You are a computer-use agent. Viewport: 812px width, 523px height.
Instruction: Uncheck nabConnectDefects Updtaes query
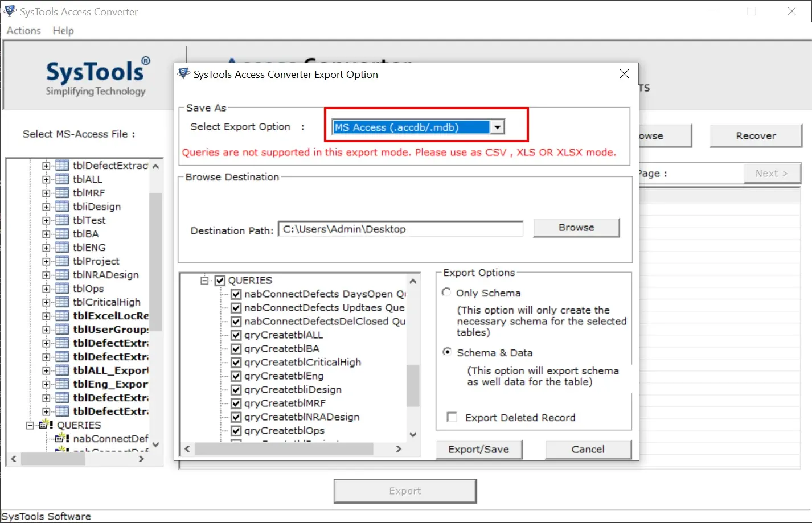click(236, 308)
